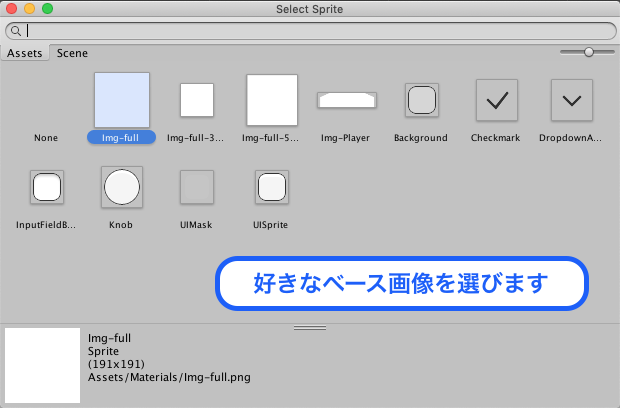Switch to the Assets tab
Viewport: 620px width, 408px height.
[x=25, y=53]
